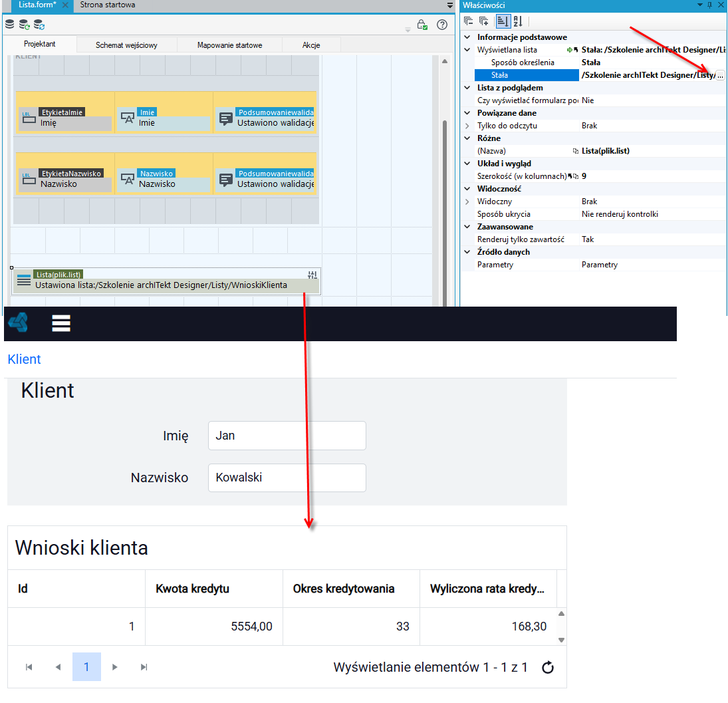Switch to the Schemat wejściowy tab
Viewport: 728px width, 703px height.
click(x=126, y=45)
